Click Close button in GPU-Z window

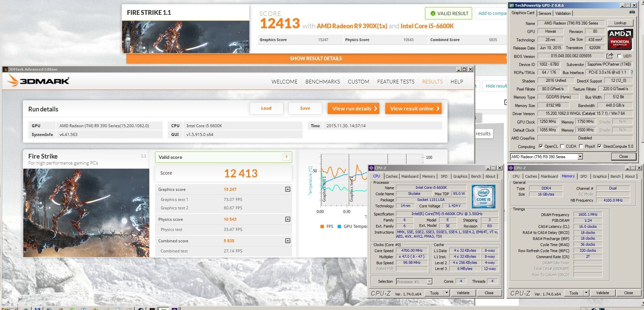(623, 157)
